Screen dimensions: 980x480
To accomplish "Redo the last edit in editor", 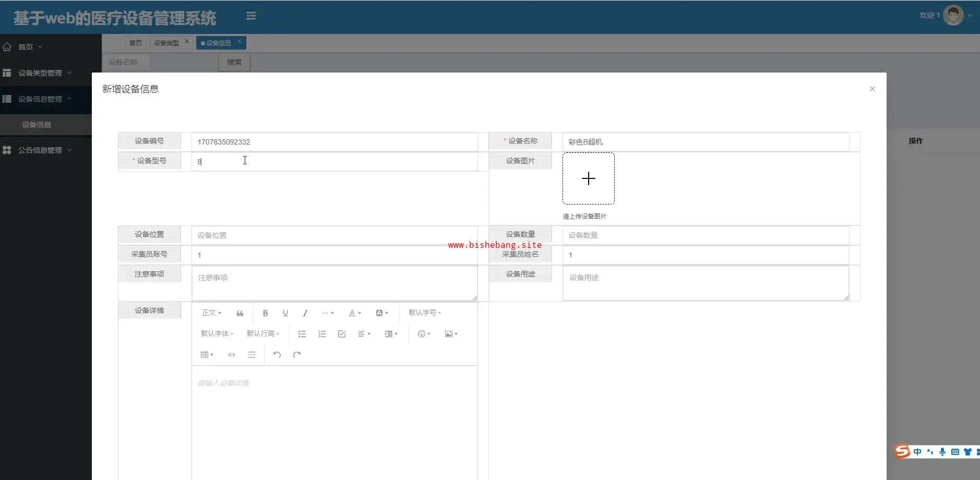I will pos(297,355).
